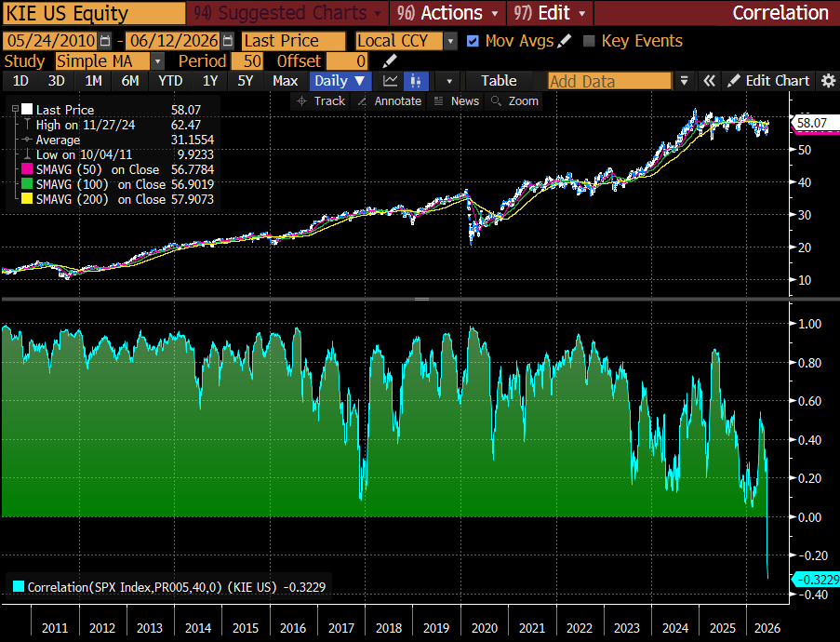Click the cyan Correlation legend swatch

tap(19, 587)
